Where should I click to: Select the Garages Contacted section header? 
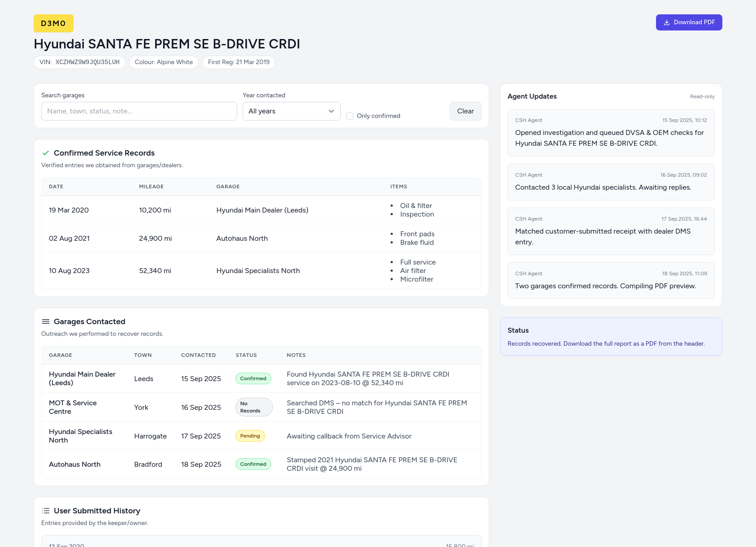coord(89,321)
